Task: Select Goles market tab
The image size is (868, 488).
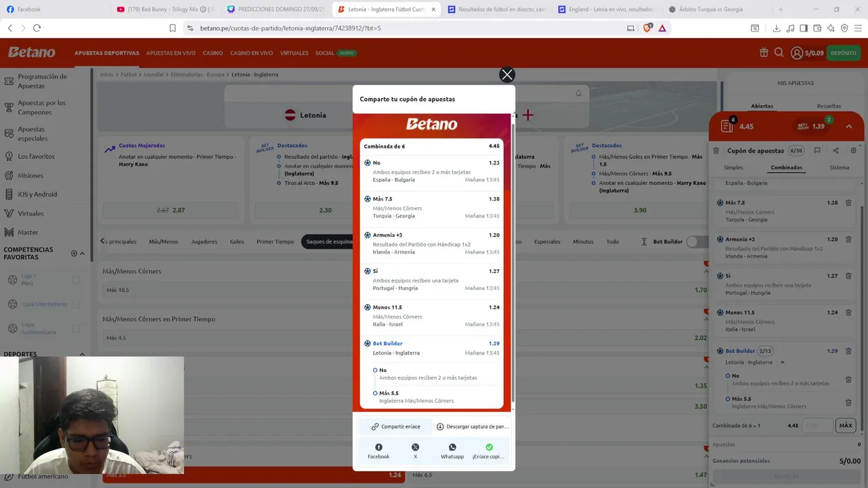Action: pos(237,241)
